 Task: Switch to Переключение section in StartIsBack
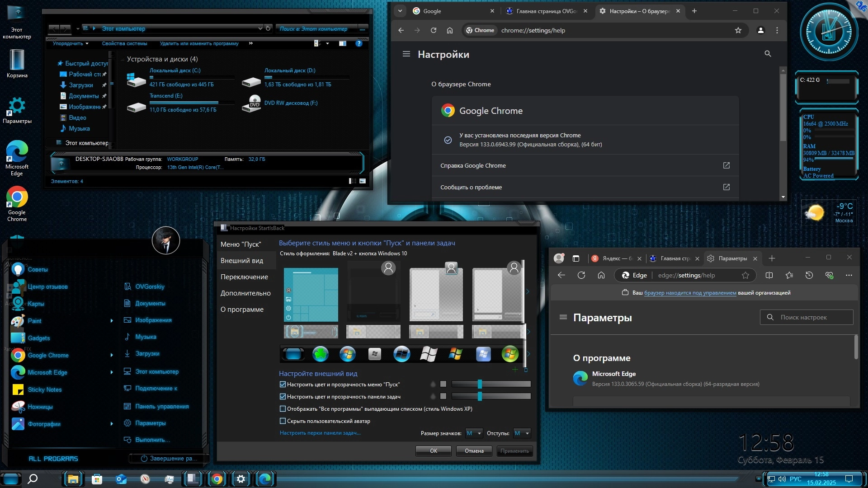tap(244, 277)
